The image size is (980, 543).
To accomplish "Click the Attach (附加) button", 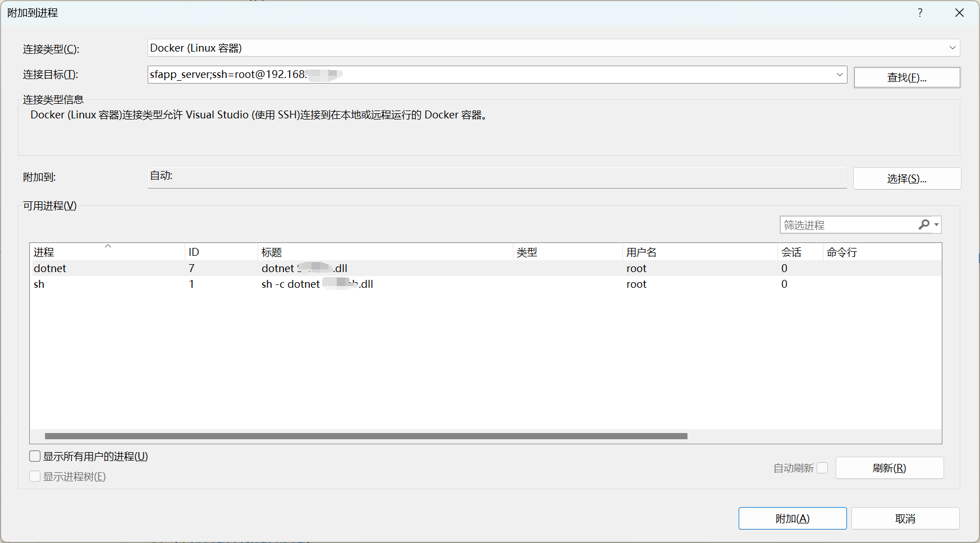I will point(792,519).
